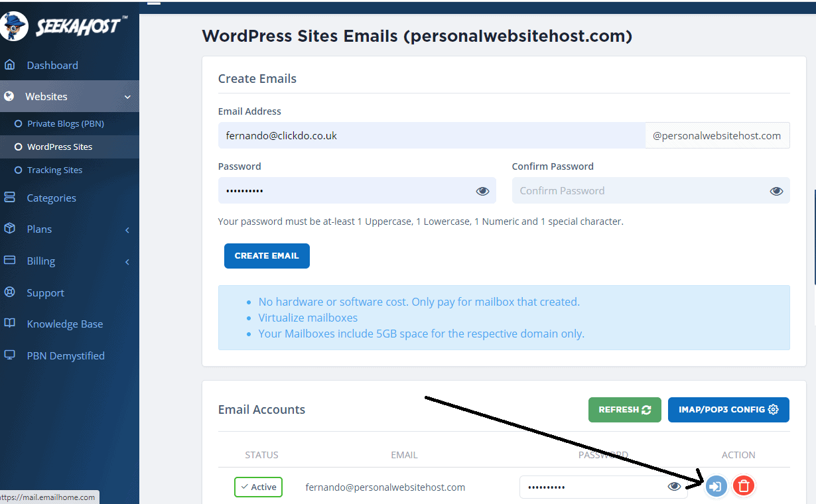Delete fernando's email account with trash icon

744,486
